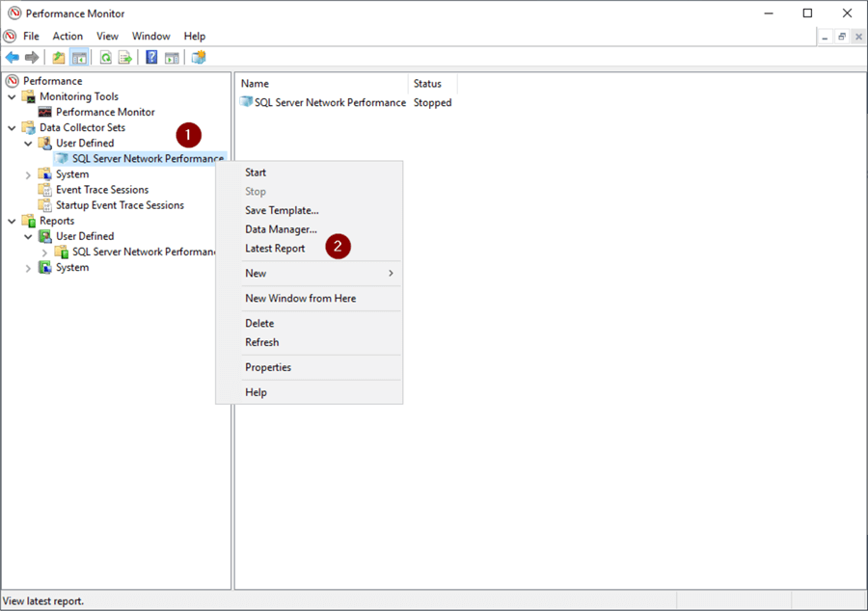
Task: Open the blue Help toolbar icon
Action: (x=151, y=58)
